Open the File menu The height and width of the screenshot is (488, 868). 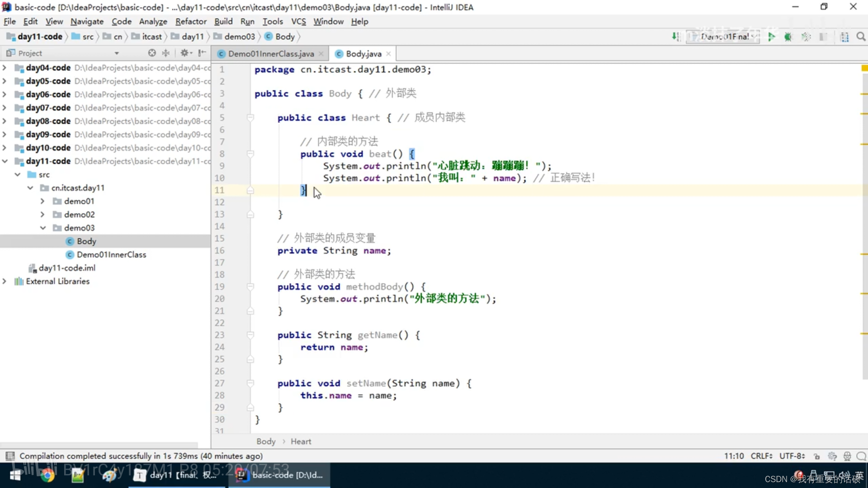click(9, 21)
